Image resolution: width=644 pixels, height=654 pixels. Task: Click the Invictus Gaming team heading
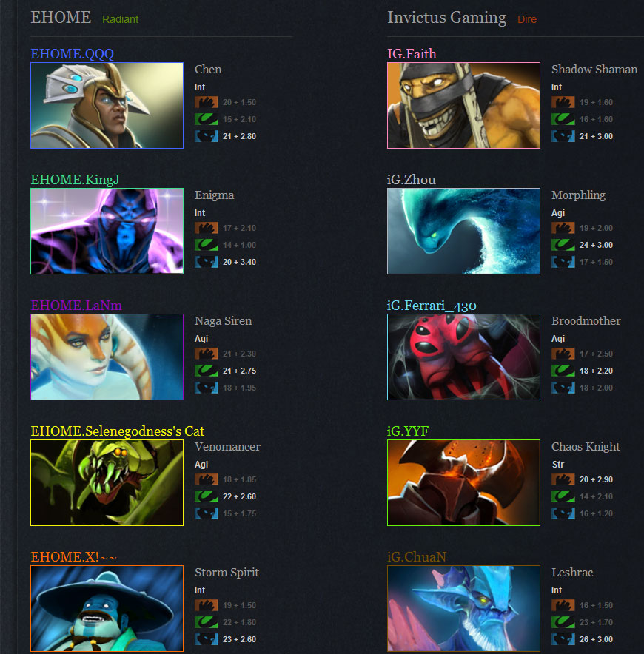click(446, 18)
